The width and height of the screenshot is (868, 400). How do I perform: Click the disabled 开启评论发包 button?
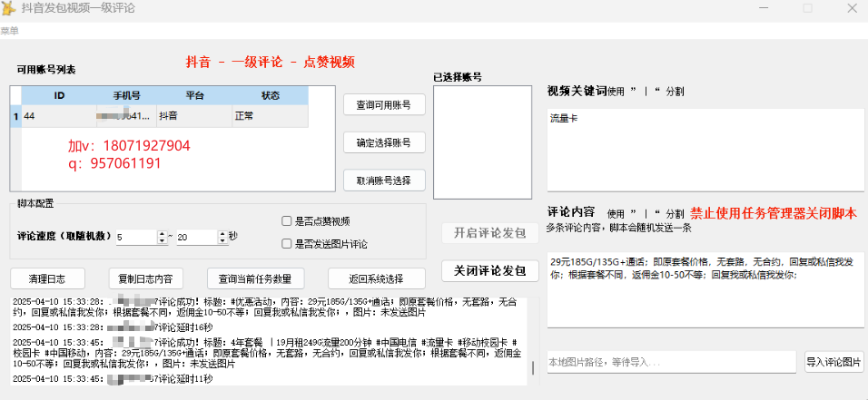[490, 233]
